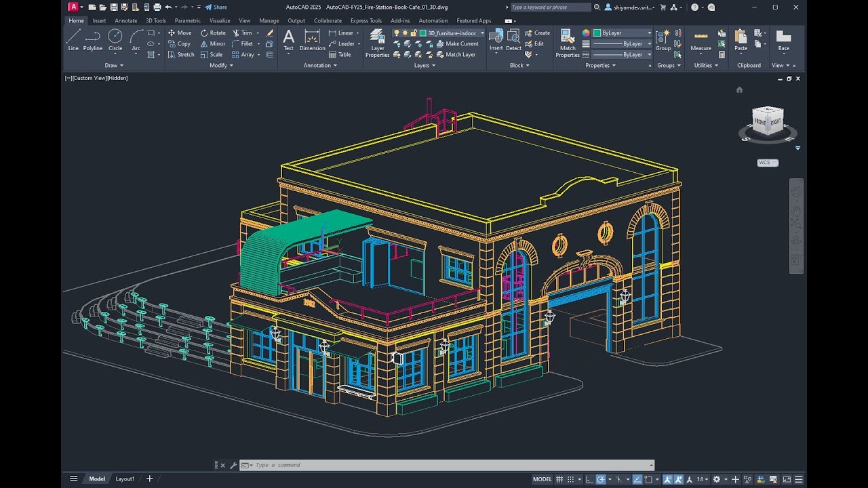Select the Mirror command
Viewport: 868px width, 488px height.
213,43
